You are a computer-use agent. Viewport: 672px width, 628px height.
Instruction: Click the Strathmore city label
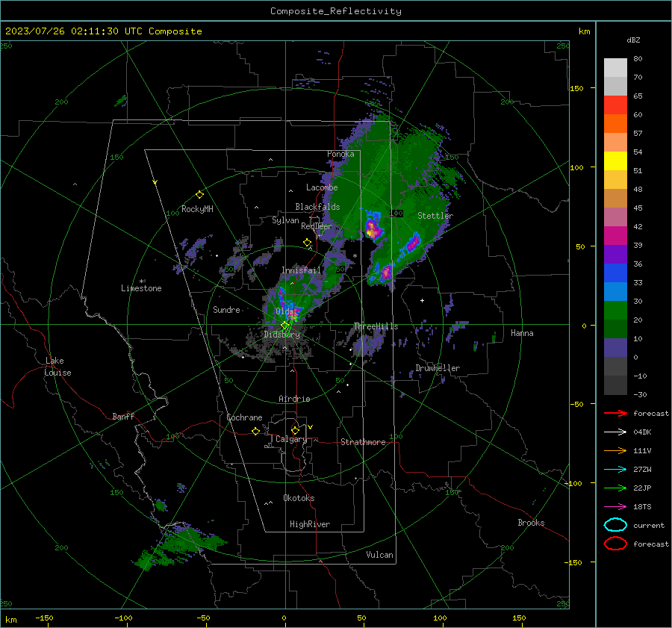click(363, 442)
